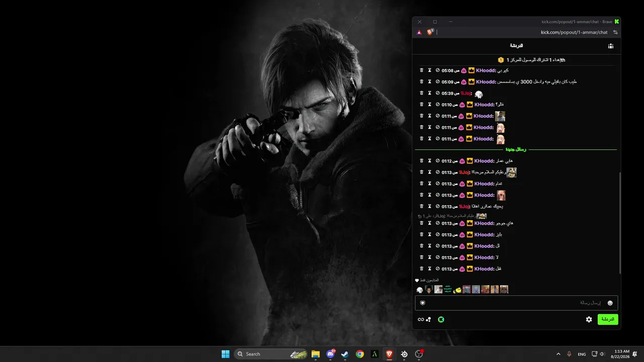The height and width of the screenshot is (362, 644).
Task: Timeout KHoodd on the 05:09 message
Action: (430, 81)
